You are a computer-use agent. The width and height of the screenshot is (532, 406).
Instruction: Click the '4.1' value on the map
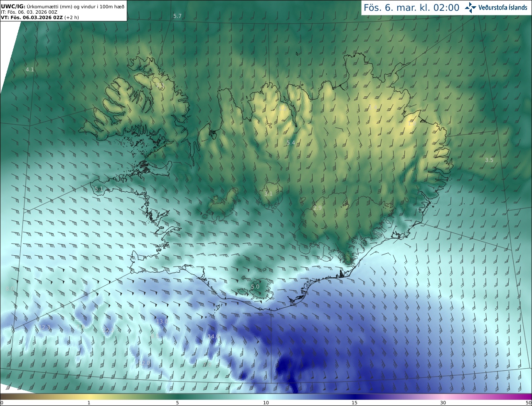[x=30, y=69]
